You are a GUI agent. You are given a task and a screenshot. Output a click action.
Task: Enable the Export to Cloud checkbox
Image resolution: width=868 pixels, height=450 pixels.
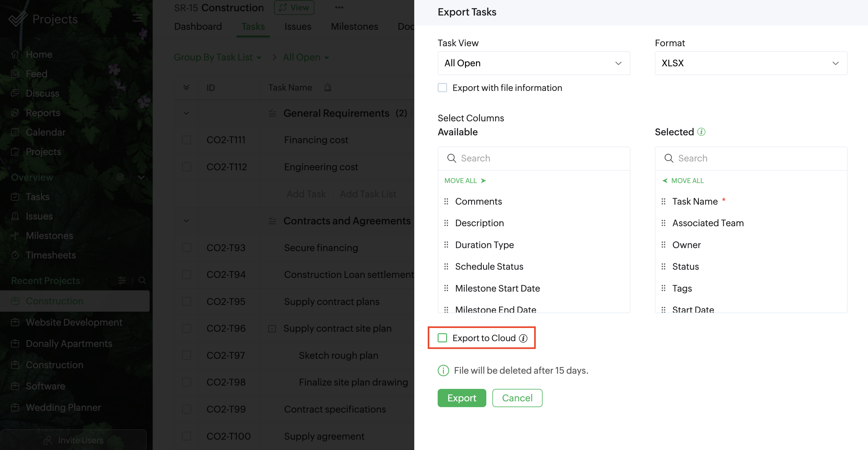442,338
